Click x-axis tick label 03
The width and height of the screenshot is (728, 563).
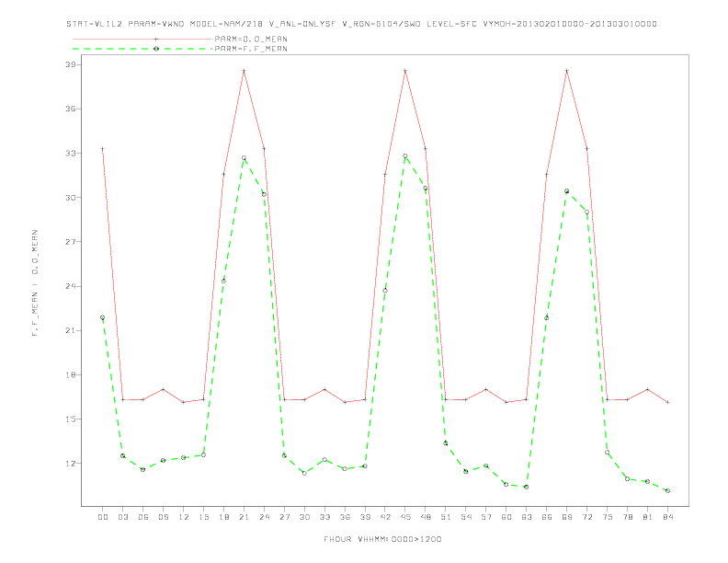[x=122, y=517]
